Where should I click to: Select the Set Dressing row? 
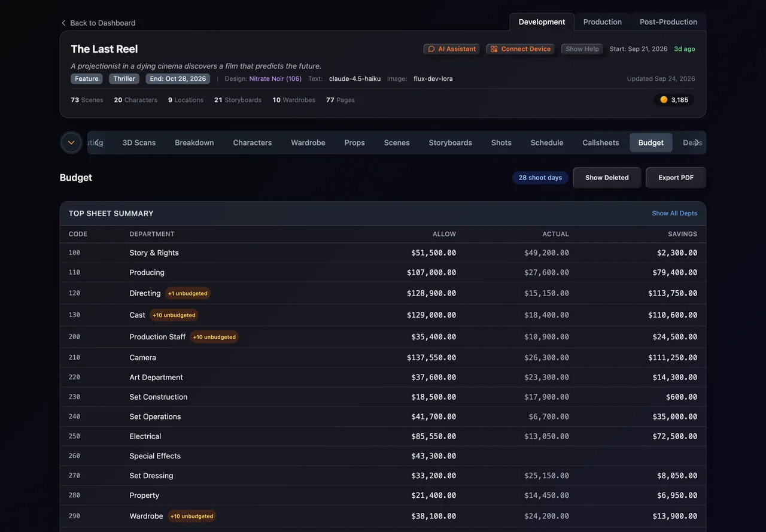(x=383, y=476)
